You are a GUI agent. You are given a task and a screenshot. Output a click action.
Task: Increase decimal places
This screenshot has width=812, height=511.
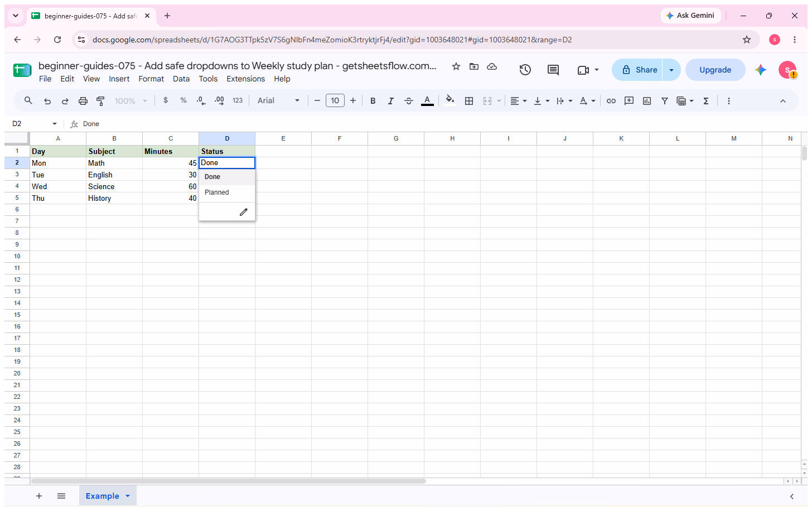[220, 100]
